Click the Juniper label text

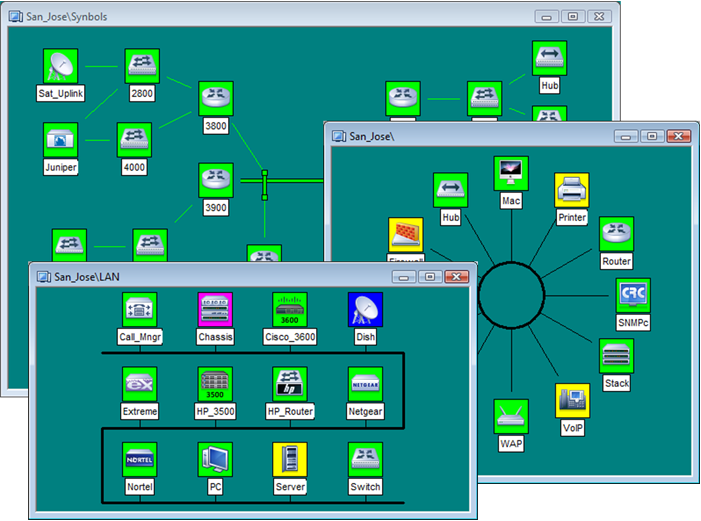pyautogui.click(x=60, y=167)
